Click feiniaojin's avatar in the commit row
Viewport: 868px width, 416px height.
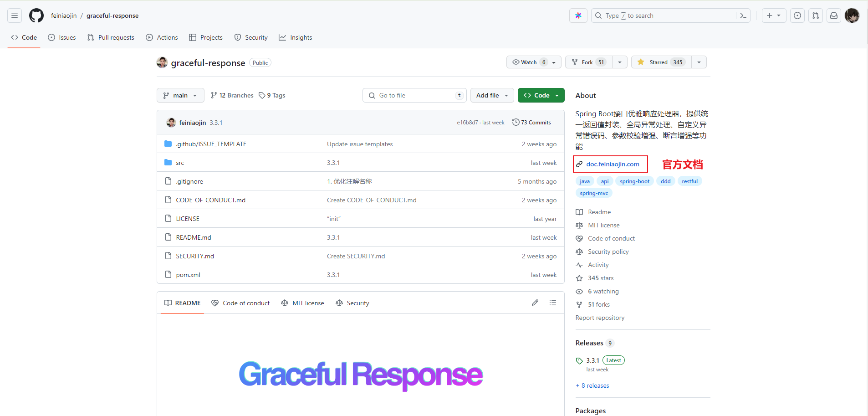171,123
